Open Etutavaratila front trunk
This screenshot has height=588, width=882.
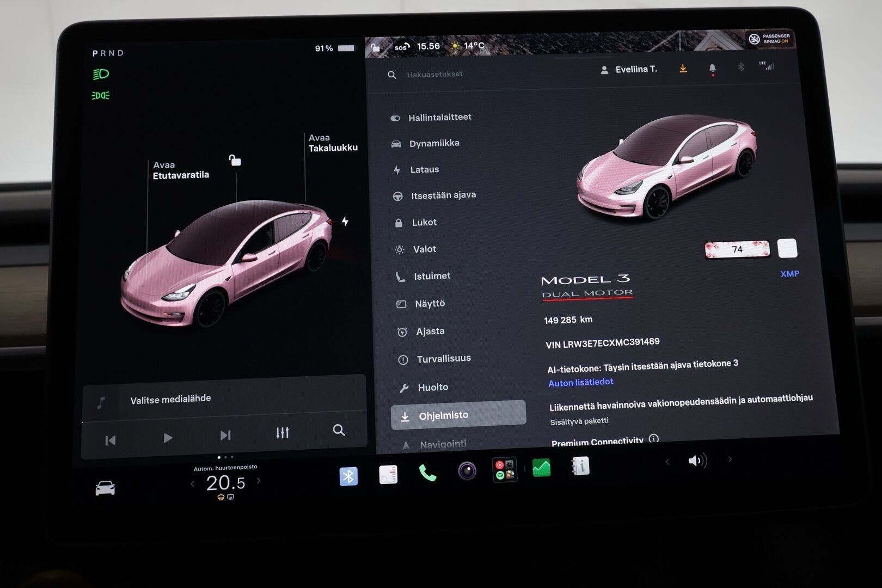tap(181, 170)
